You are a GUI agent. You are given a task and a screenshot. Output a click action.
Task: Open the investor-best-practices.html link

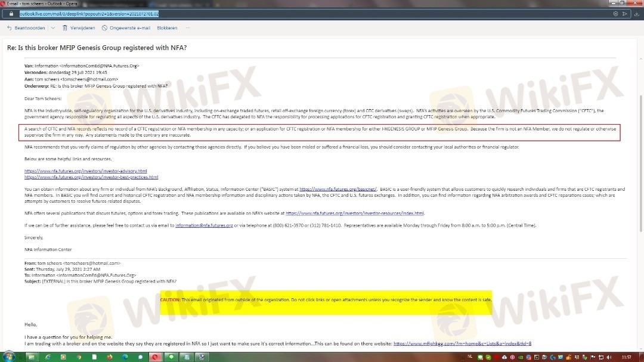[91, 177]
